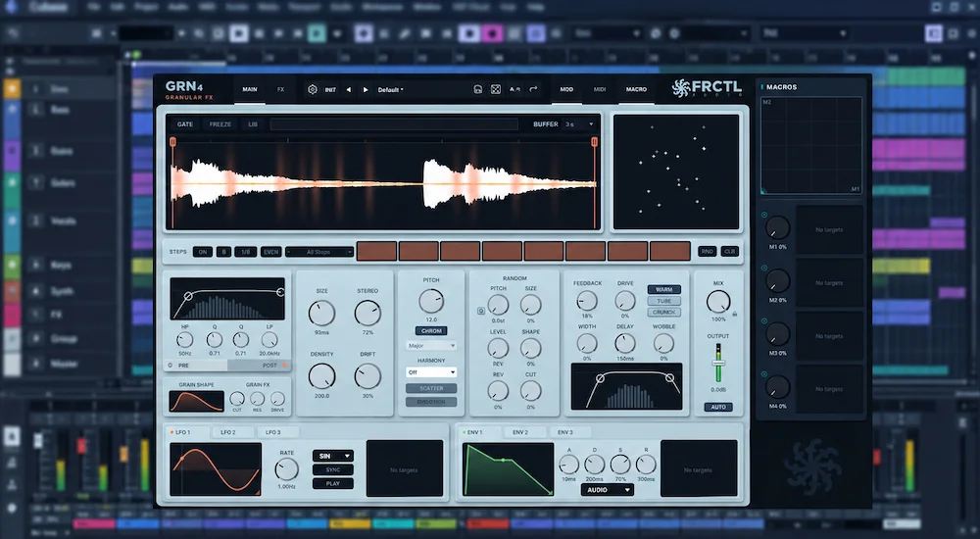The image size is (980, 539).
Task: Click the FEEDBACK knob
Action: point(587,302)
